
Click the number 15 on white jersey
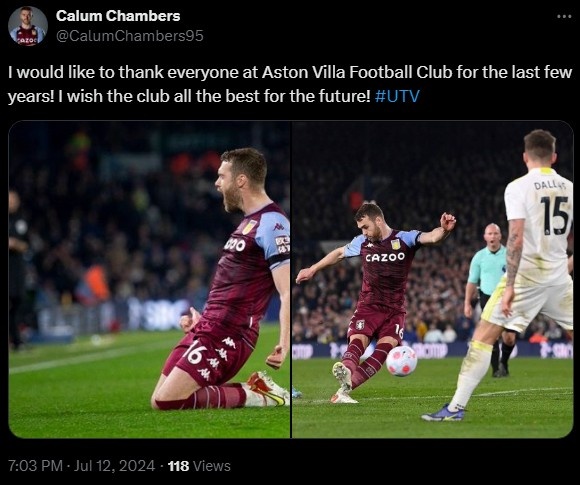(x=554, y=215)
